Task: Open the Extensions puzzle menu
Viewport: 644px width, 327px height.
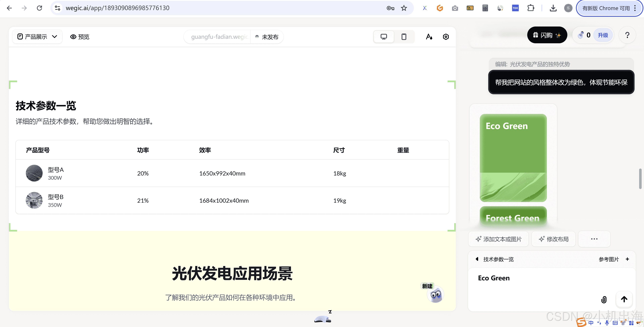Action: point(530,8)
